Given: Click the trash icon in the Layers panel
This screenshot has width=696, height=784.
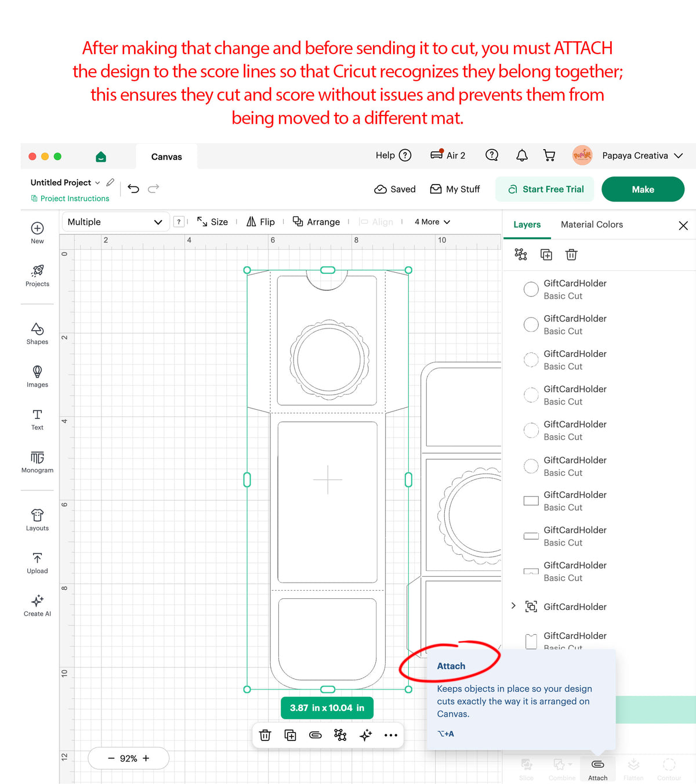Looking at the screenshot, I should point(571,254).
